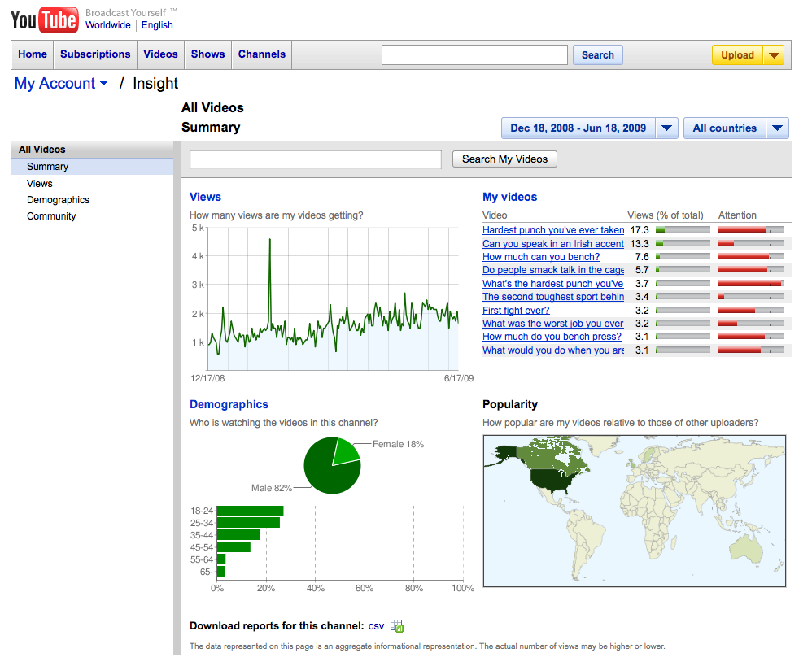Select Views in the sidebar

39,184
